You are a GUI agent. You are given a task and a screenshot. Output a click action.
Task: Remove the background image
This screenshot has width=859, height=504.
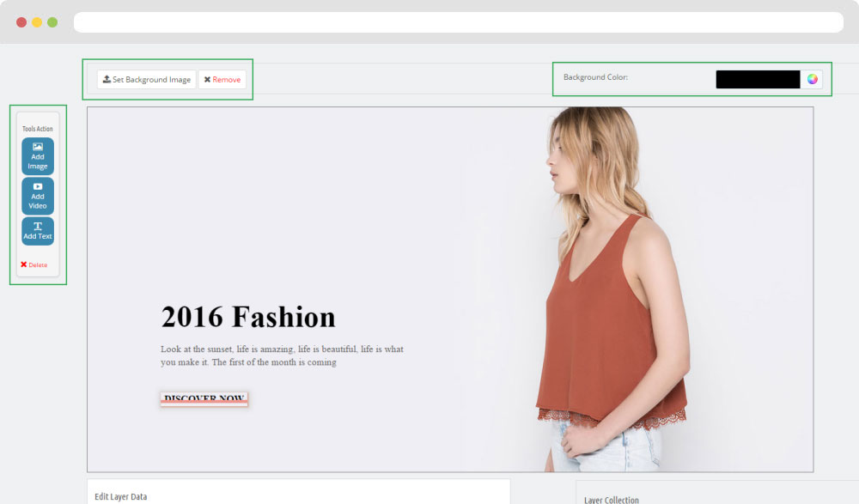click(x=222, y=80)
